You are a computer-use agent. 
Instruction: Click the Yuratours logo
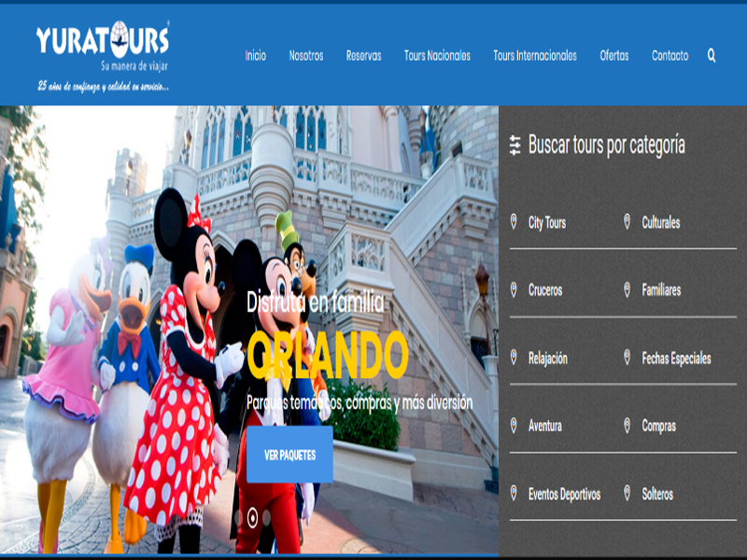[103, 56]
